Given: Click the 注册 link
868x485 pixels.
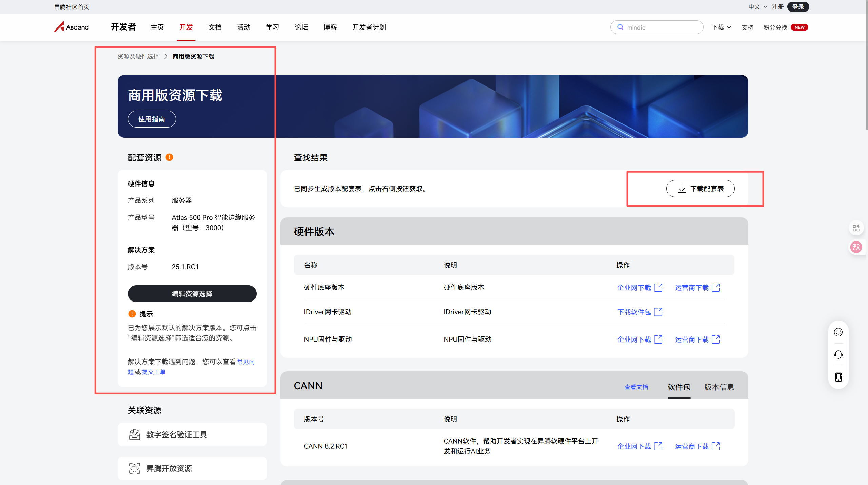Looking at the screenshot, I should (x=778, y=7).
